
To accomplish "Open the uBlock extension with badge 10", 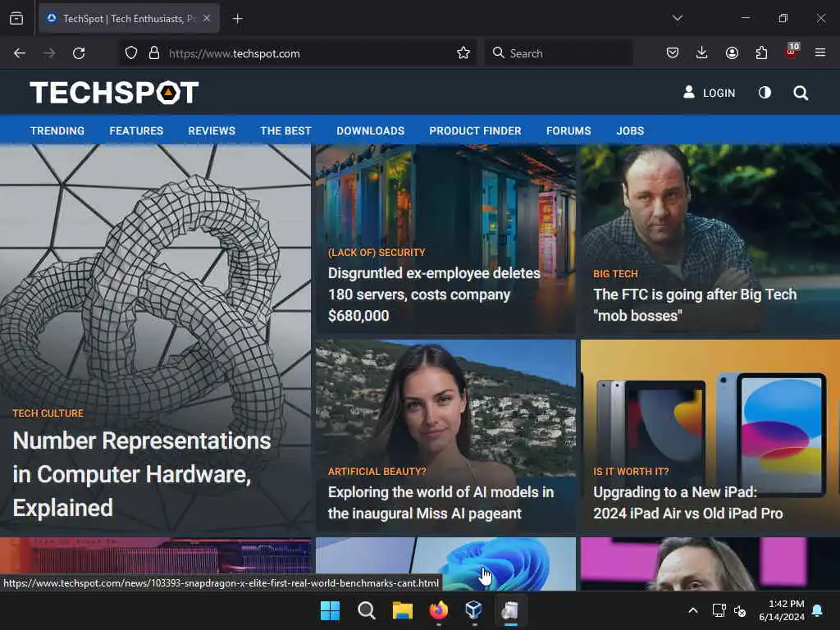I will 792,52.
